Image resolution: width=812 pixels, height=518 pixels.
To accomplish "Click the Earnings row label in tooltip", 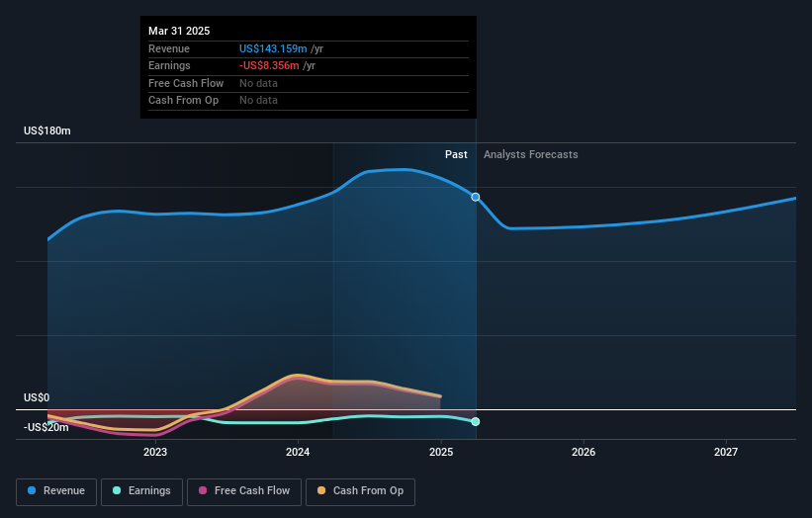I will point(169,65).
